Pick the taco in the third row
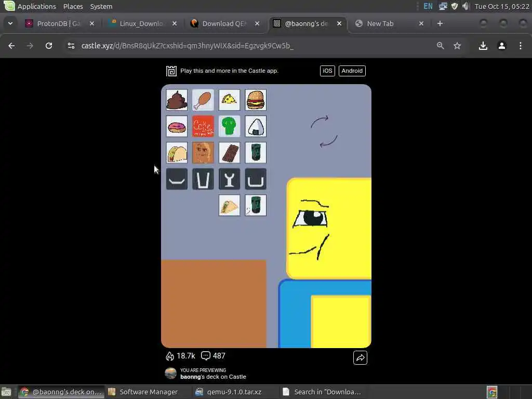Viewport: 532px width, 399px height. tap(177, 153)
